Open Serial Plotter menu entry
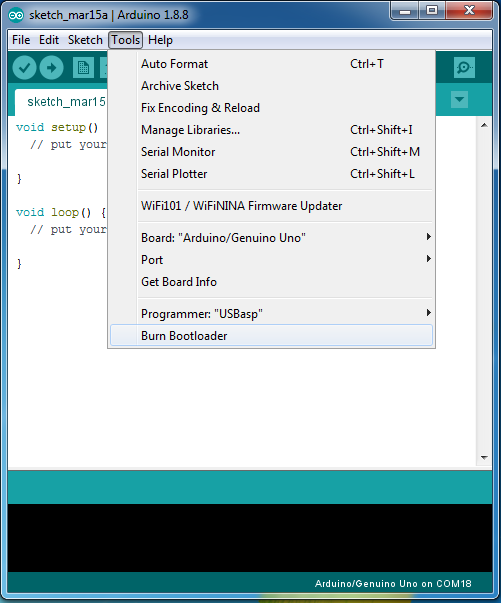This screenshot has width=501, height=603. [271, 174]
